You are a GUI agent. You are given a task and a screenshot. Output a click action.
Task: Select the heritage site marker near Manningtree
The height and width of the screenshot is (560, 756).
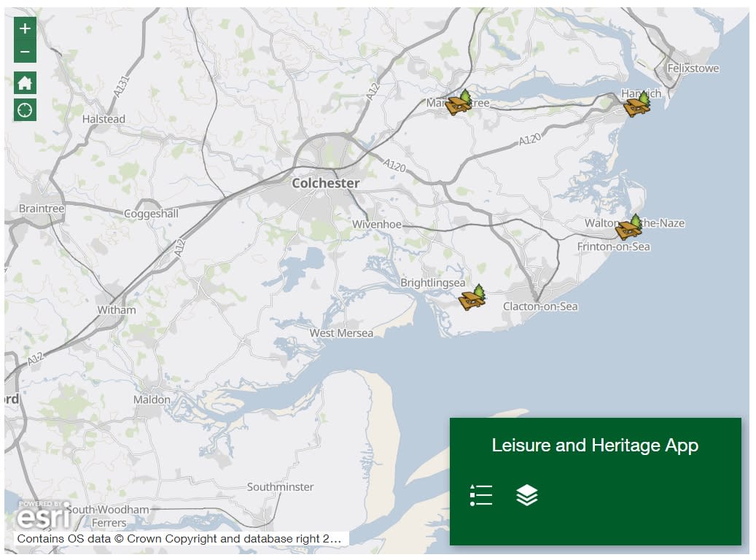point(458,104)
